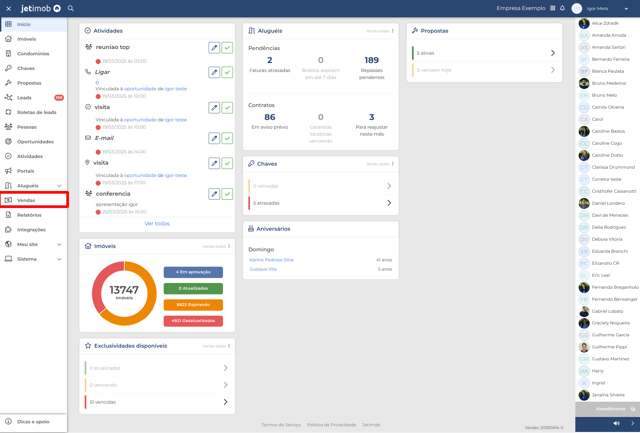This screenshot has width=640, height=433.
Task: Click '189 Repasses pendentes' figure
Action: pyautogui.click(x=371, y=68)
